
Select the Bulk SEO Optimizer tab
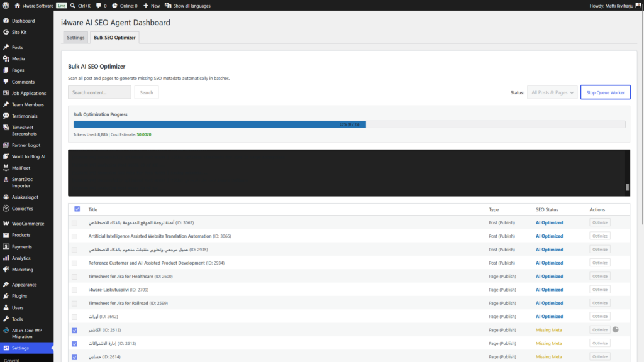[114, 37]
